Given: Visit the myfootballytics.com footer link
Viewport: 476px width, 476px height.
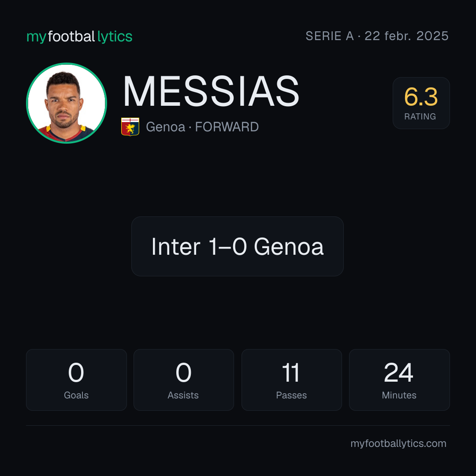Looking at the screenshot, I should click(398, 443).
